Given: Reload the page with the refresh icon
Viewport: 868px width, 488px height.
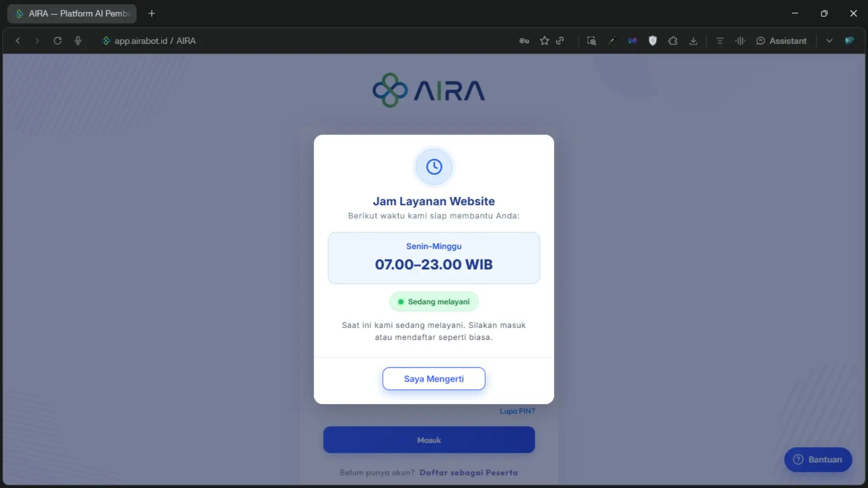Looking at the screenshot, I should (x=57, y=41).
